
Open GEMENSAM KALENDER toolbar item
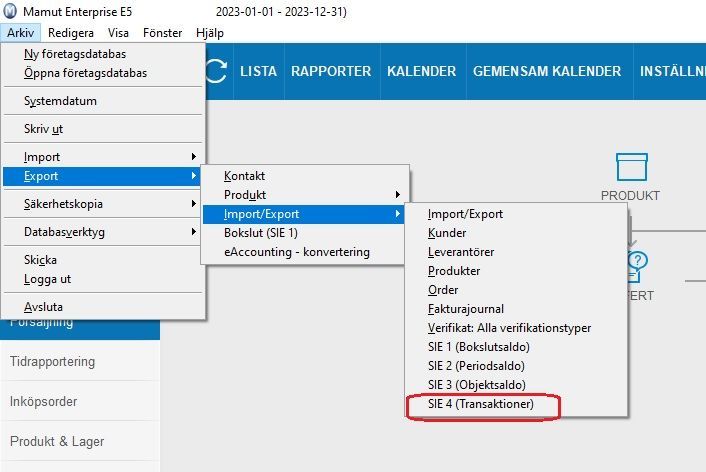pyautogui.click(x=547, y=71)
